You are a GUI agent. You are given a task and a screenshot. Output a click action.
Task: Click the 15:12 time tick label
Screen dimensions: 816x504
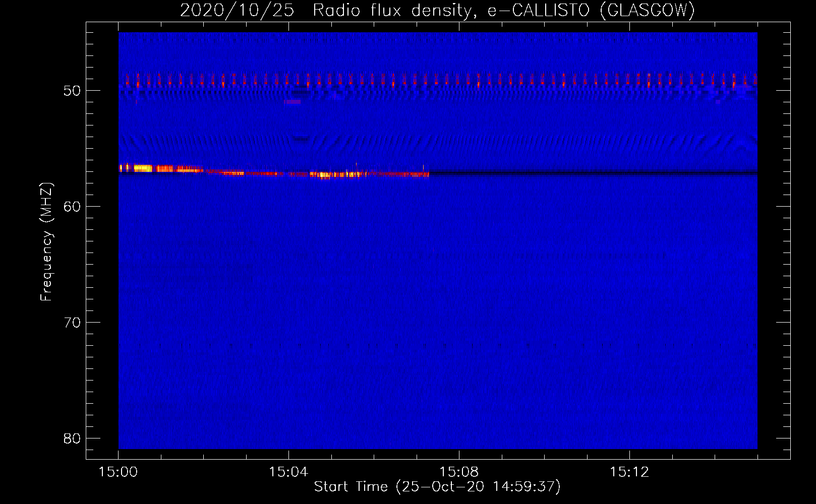pos(629,472)
